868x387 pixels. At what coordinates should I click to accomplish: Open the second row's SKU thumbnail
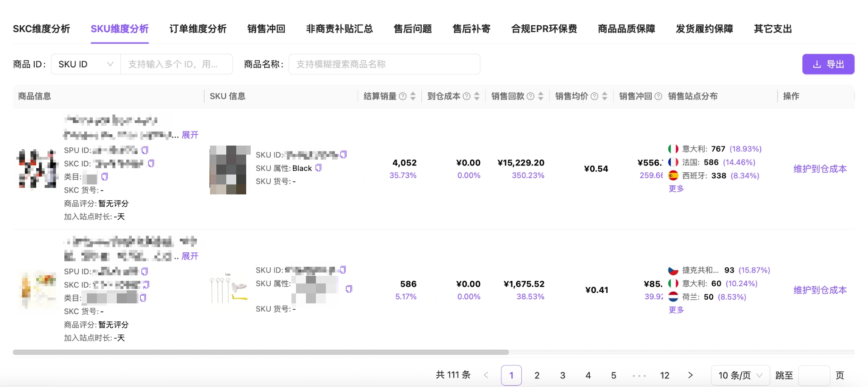click(230, 289)
